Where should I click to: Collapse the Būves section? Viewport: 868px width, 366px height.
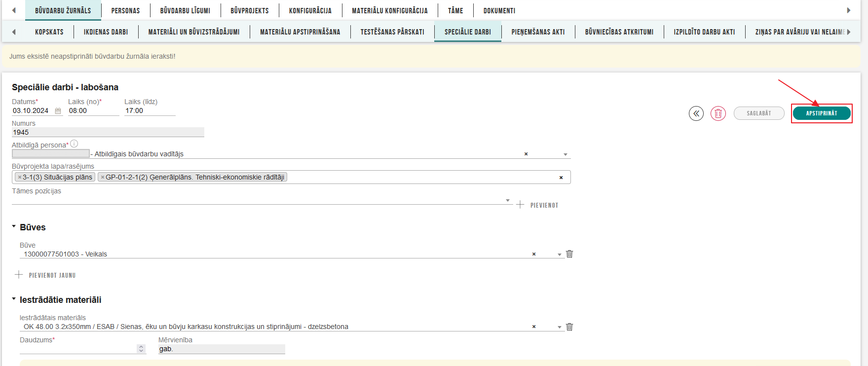point(14,226)
